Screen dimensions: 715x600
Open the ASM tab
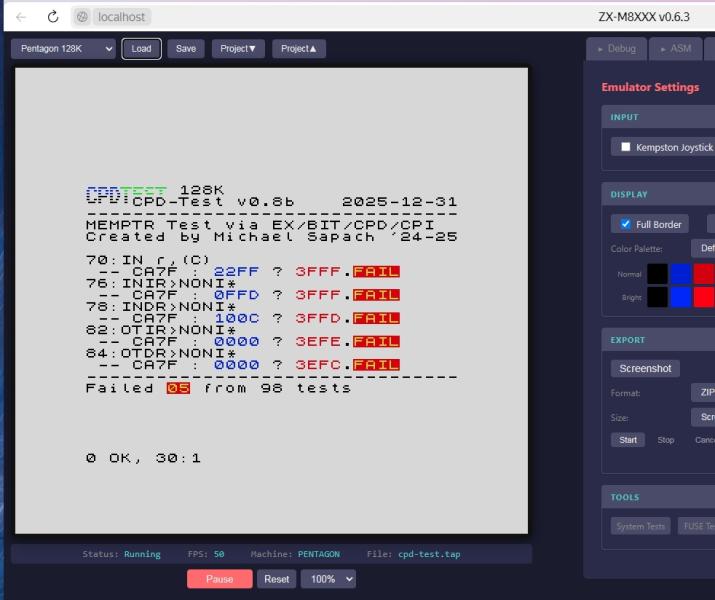pos(675,48)
